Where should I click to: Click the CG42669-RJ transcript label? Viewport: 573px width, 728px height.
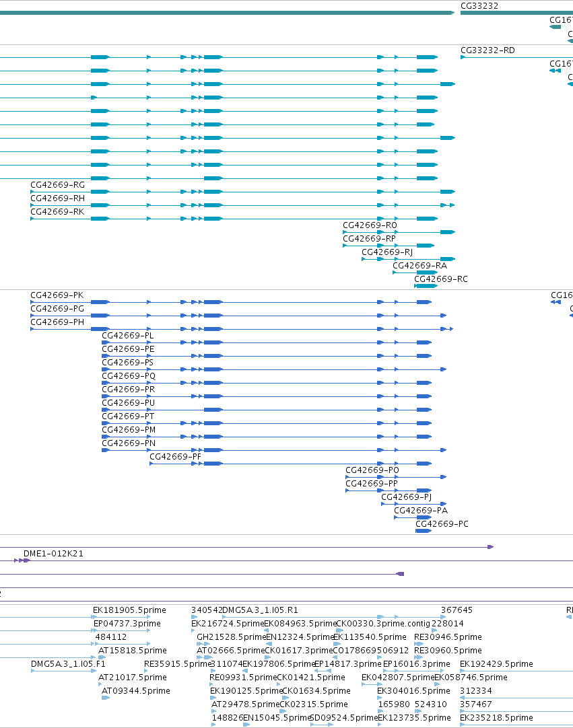point(387,252)
